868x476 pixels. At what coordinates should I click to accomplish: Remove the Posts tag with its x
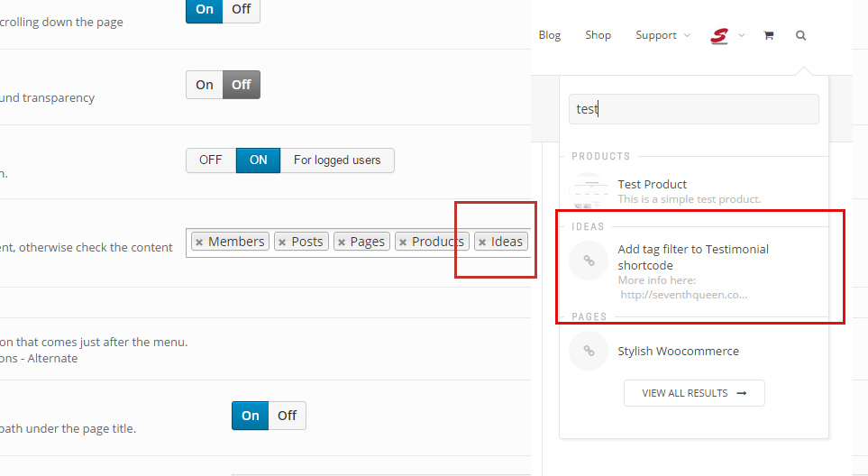pyautogui.click(x=282, y=242)
